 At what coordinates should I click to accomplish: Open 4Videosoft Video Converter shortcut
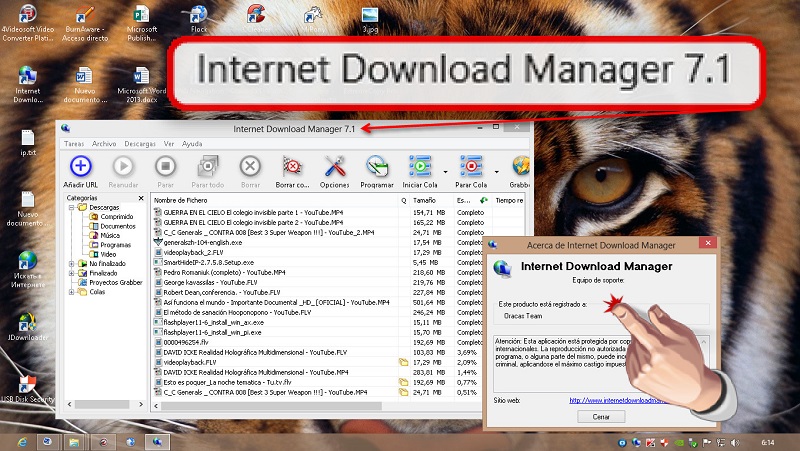tap(28, 23)
